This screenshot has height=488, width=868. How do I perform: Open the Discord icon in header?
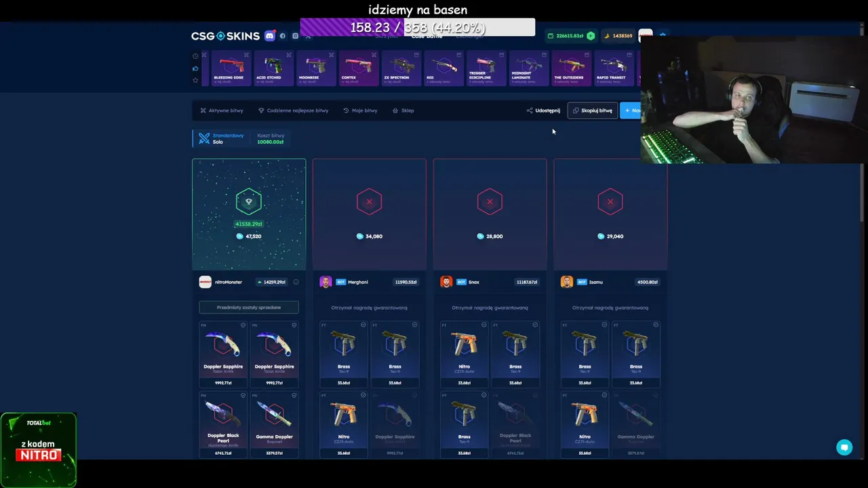tap(270, 36)
